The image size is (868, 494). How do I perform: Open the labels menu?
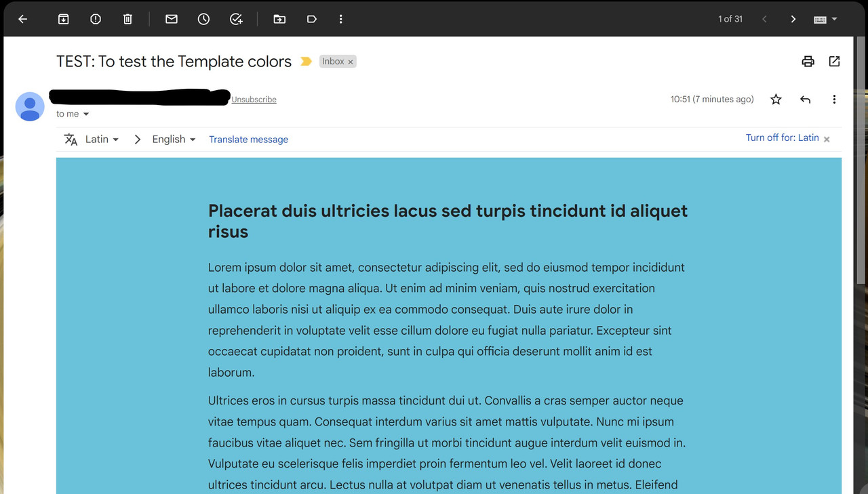[x=312, y=19]
